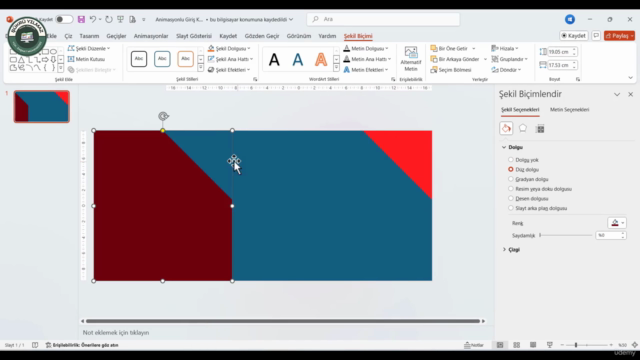
Task: Click the Start From Beginning presentation icon
Action: pos(120,19)
